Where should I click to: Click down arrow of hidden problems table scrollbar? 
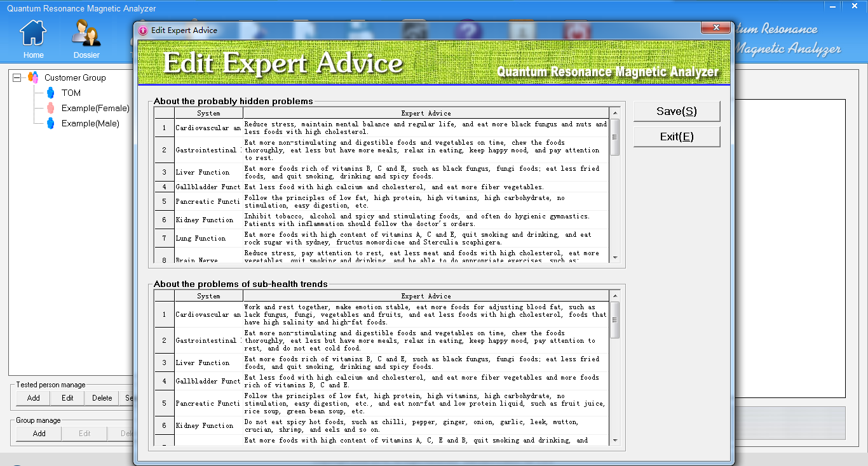614,257
